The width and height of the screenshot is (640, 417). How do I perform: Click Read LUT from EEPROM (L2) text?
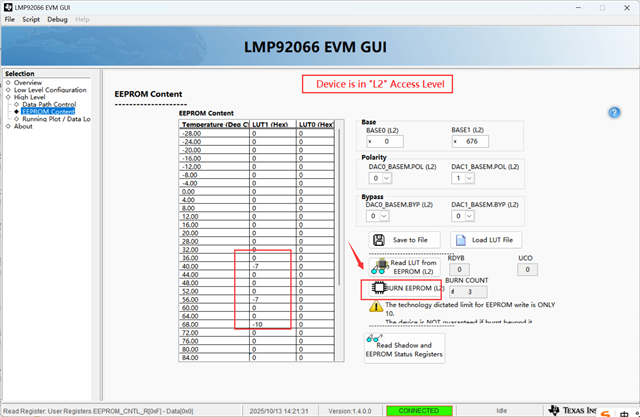tap(413, 267)
